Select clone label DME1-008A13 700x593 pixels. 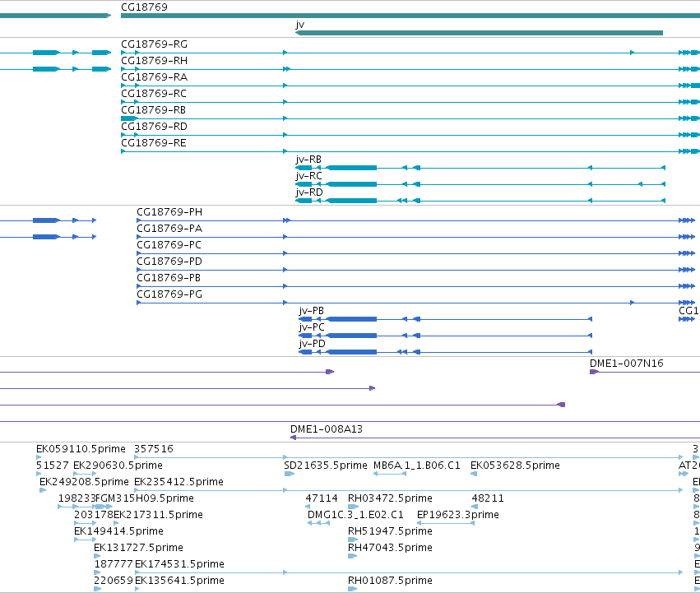click(327, 429)
